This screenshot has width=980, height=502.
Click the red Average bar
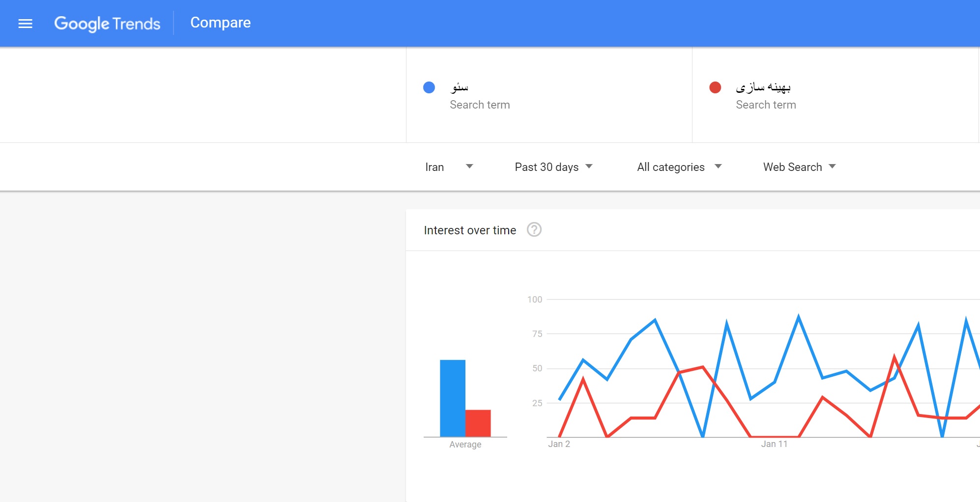click(478, 423)
